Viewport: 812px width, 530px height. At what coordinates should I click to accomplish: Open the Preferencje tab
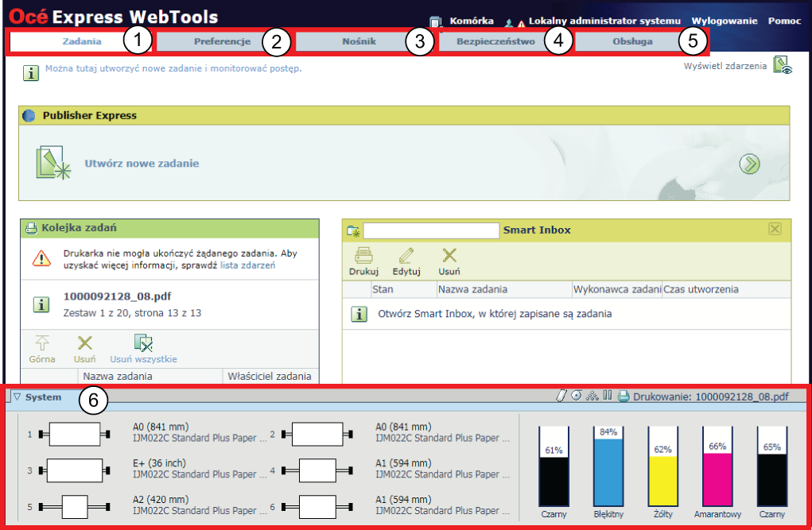(x=222, y=41)
